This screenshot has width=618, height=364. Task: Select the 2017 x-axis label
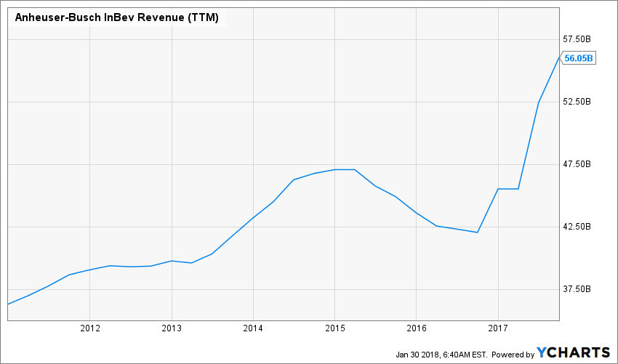click(x=498, y=328)
